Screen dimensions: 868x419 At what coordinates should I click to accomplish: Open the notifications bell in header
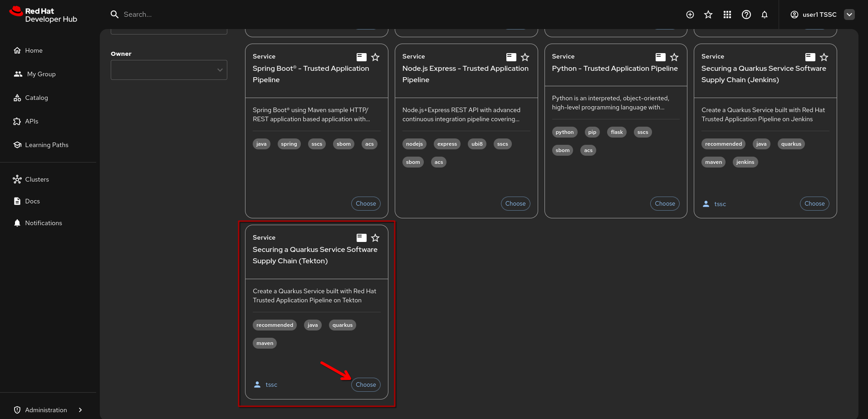(764, 15)
